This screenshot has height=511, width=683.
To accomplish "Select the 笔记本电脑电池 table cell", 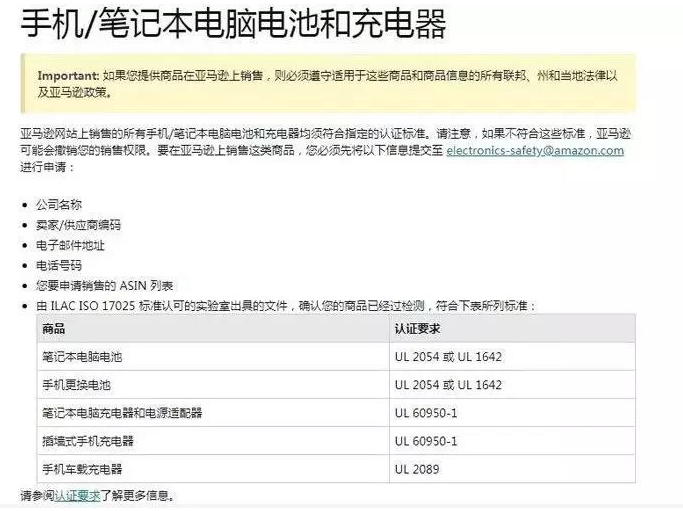I will tap(82, 356).
